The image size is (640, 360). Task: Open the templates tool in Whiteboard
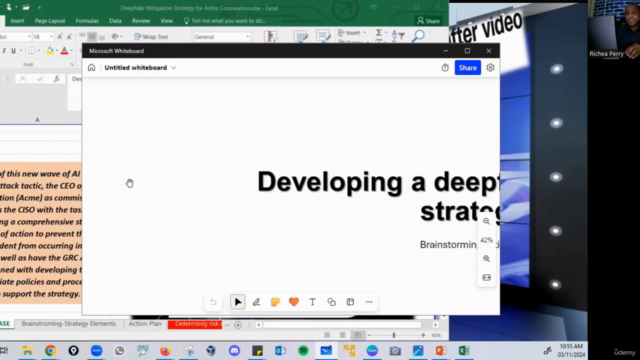(x=350, y=302)
